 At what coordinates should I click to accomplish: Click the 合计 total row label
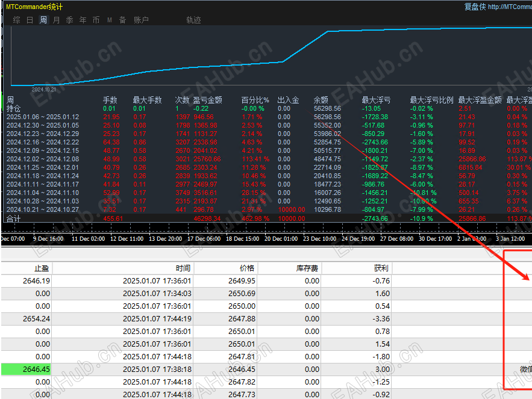[14, 218]
